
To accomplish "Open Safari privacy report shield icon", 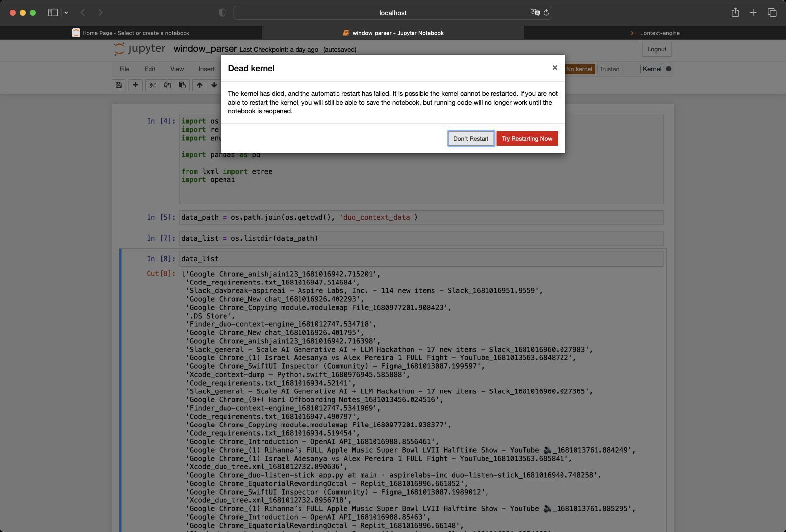I will 222,13.
